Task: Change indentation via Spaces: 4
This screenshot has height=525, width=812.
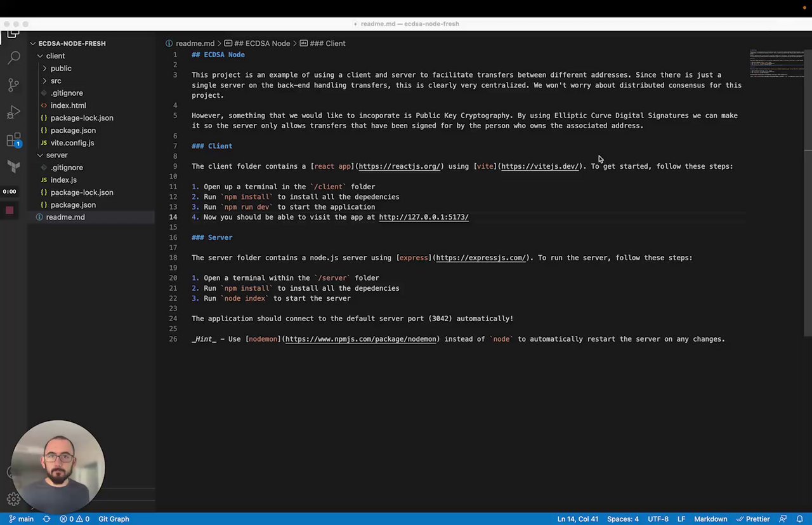Action: [x=623, y=519]
